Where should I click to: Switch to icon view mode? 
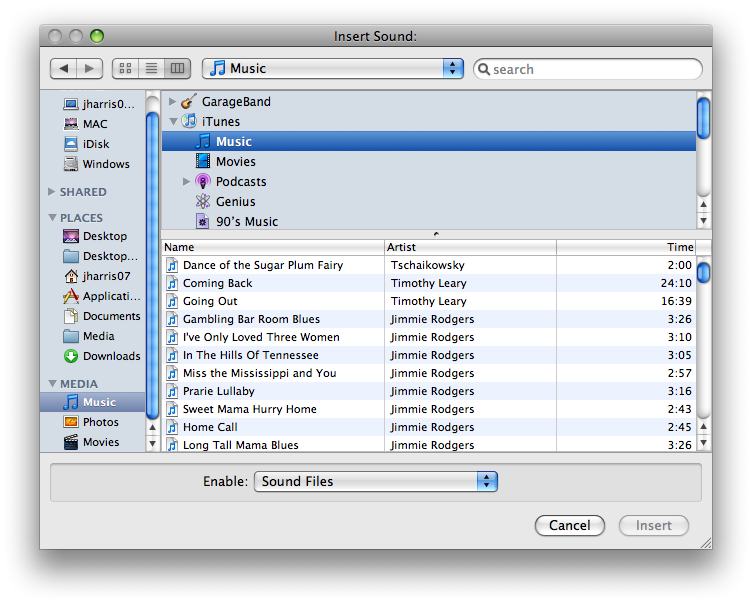click(x=126, y=69)
